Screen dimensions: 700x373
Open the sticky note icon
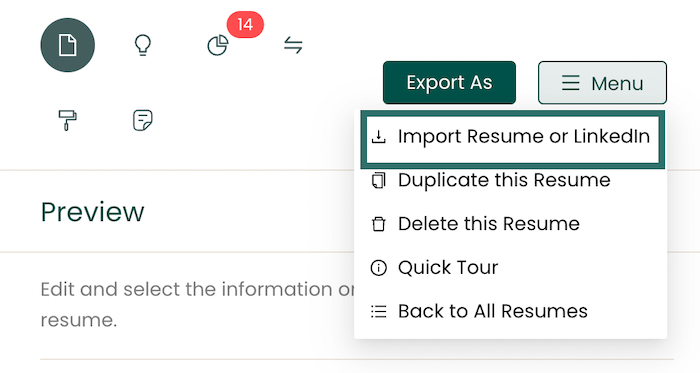coord(143,120)
